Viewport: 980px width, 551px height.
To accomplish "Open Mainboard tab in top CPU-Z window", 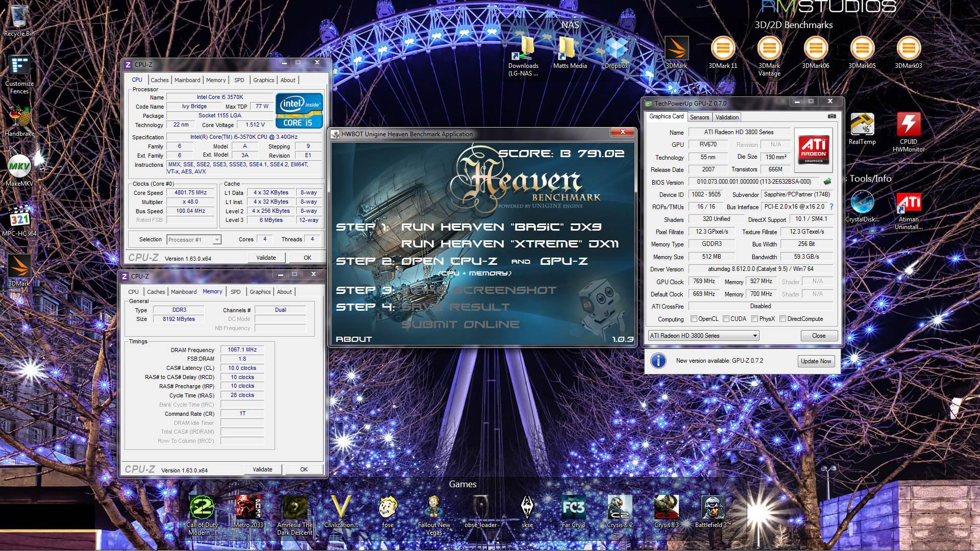I will tap(187, 80).
